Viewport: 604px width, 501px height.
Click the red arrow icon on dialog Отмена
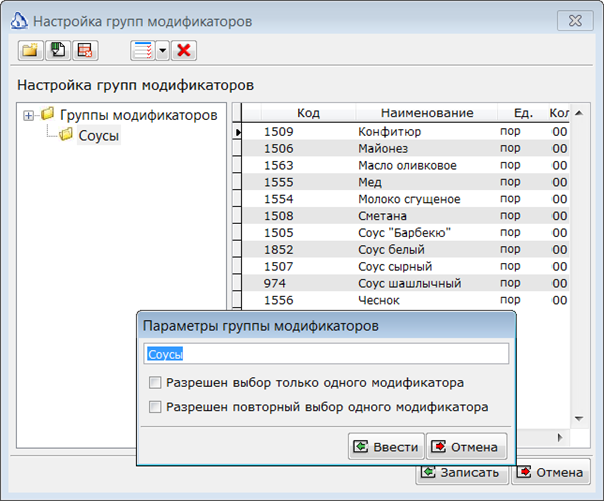[x=439, y=447]
